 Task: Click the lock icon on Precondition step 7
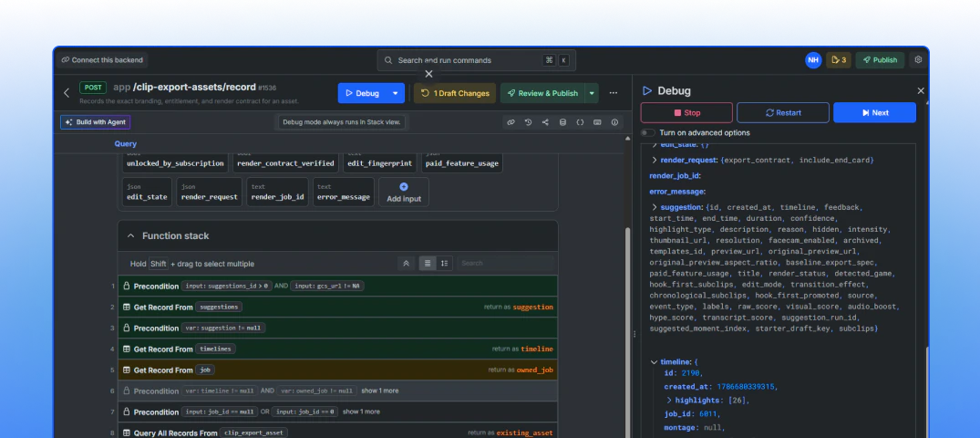tap(126, 412)
